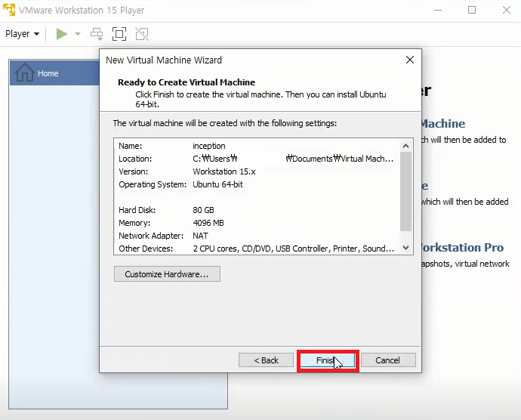Click the Other Devices '2 CPU cores' row

pyautogui.click(x=256, y=249)
